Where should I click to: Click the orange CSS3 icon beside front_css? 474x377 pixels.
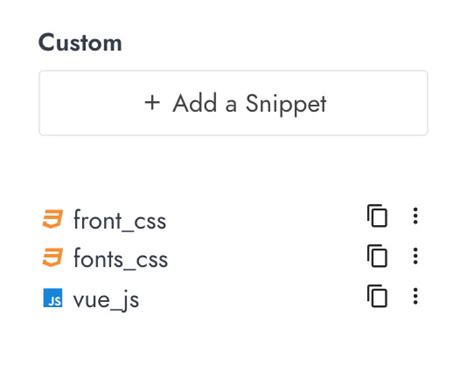(x=53, y=219)
